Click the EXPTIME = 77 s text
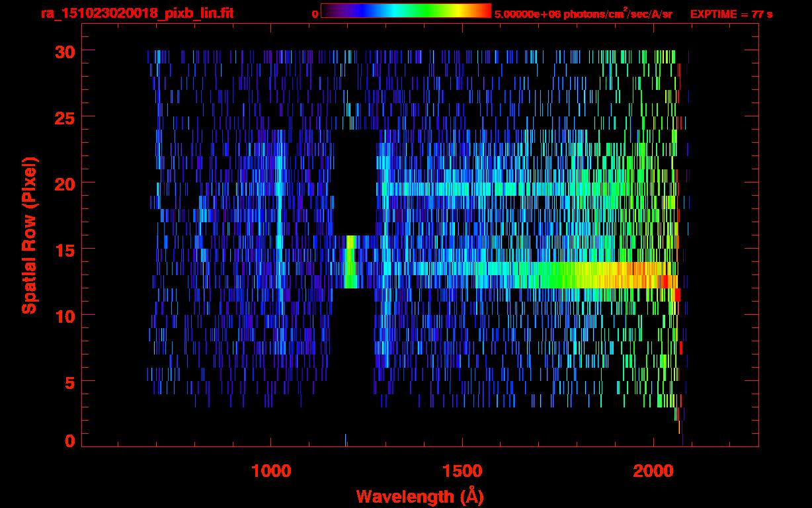The image size is (812, 508). coord(731,14)
